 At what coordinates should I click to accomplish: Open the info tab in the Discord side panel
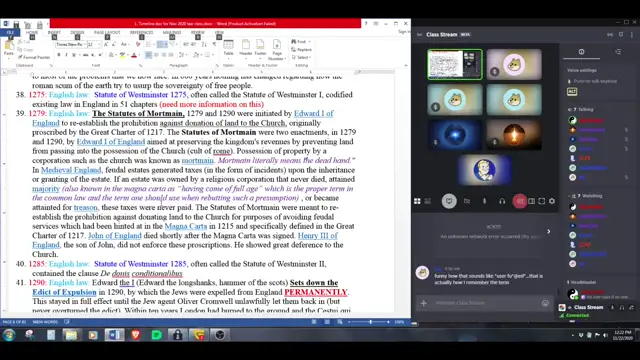pos(581,52)
